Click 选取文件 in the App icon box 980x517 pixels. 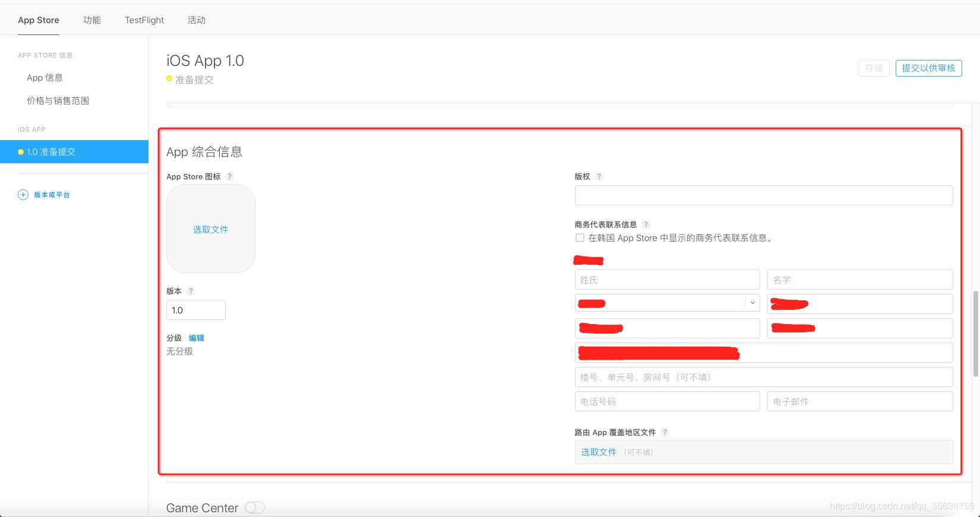[x=211, y=229]
